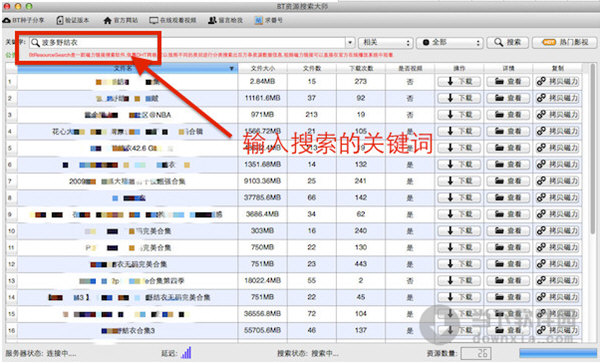The height and width of the screenshot is (363, 600).
Task: View details of row 14 result
Action: (508, 297)
